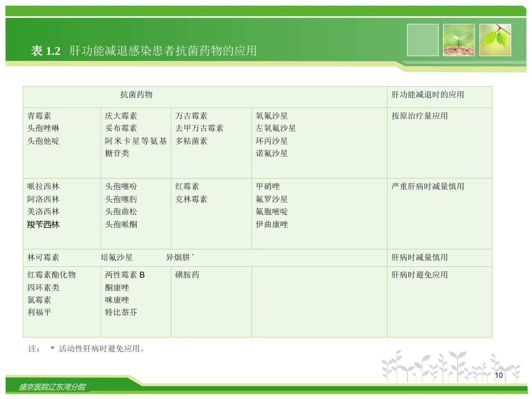532x399 pixels.
Task: Select the text 青霉素
Action: [x=39, y=116]
